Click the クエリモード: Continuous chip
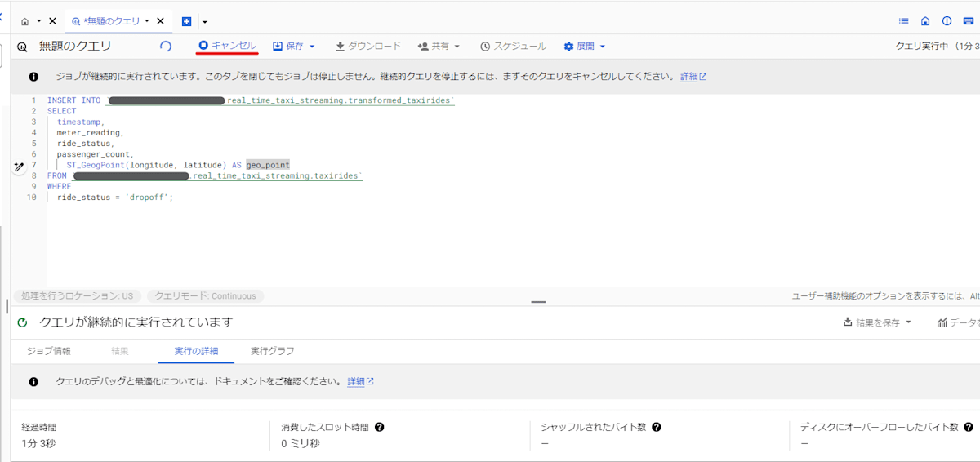The image size is (980, 462). tap(206, 296)
